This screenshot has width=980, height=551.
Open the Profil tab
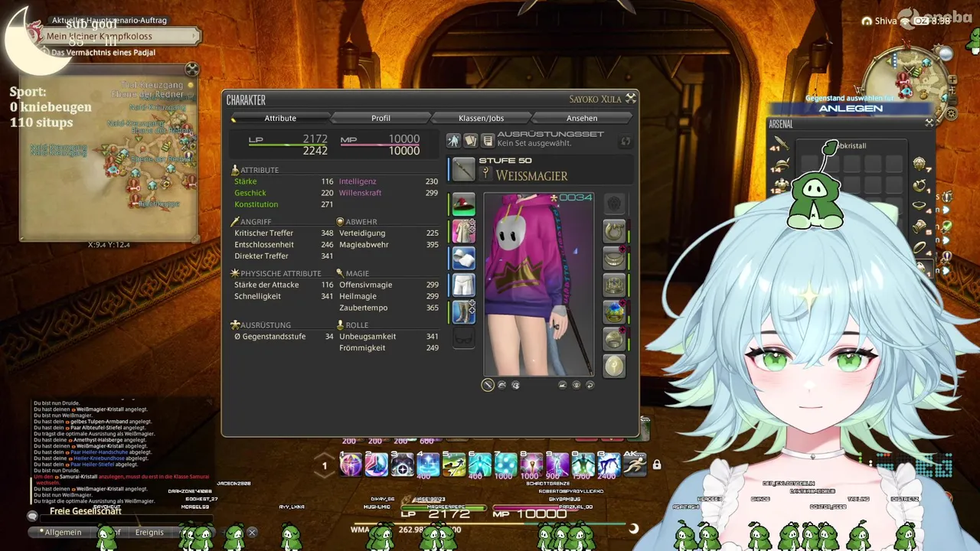(381, 118)
